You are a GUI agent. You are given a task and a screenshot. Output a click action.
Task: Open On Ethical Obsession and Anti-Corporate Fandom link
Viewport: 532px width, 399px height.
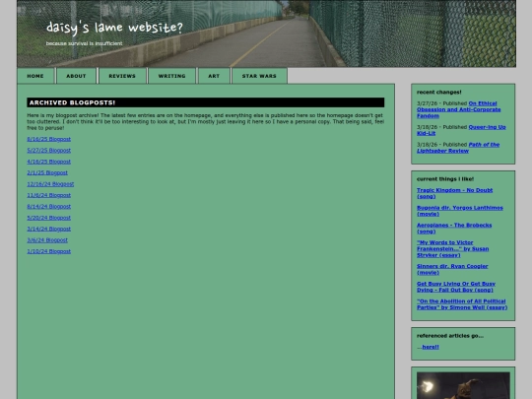[459, 109]
